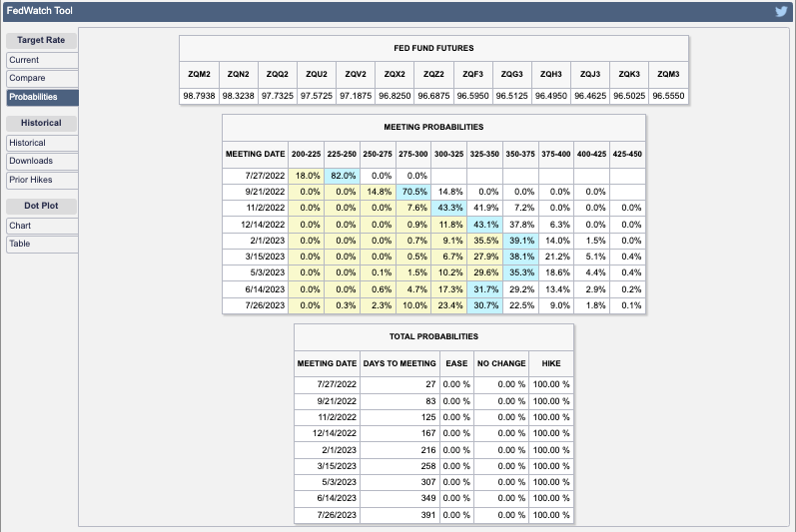Click the ZQU2 futures column header
Viewport: 796px width, 532px height.
point(317,74)
